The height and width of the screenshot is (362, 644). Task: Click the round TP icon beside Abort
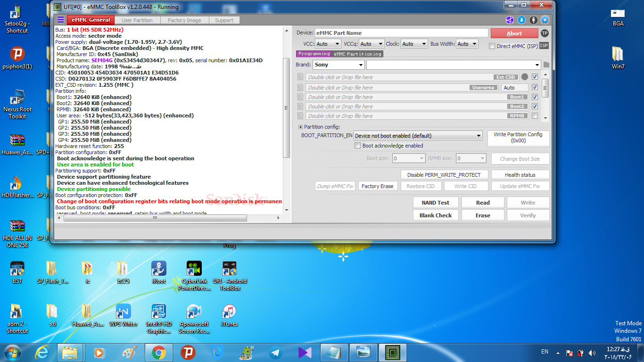click(545, 33)
